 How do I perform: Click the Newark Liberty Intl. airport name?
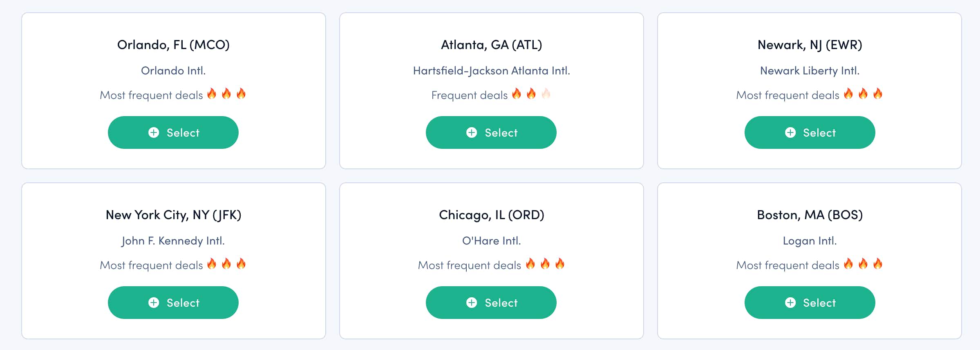click(810, 71)
